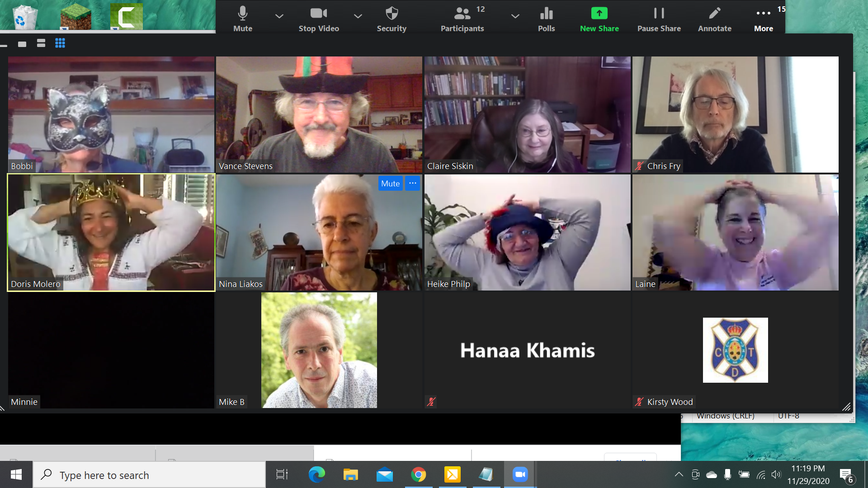This screenshot has height=488, width=868.
Task: Click the green New Share icon
Action: pos(599,14)
